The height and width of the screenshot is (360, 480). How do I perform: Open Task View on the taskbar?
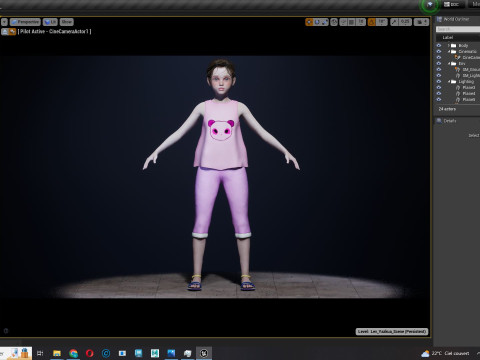pos(40,353)
